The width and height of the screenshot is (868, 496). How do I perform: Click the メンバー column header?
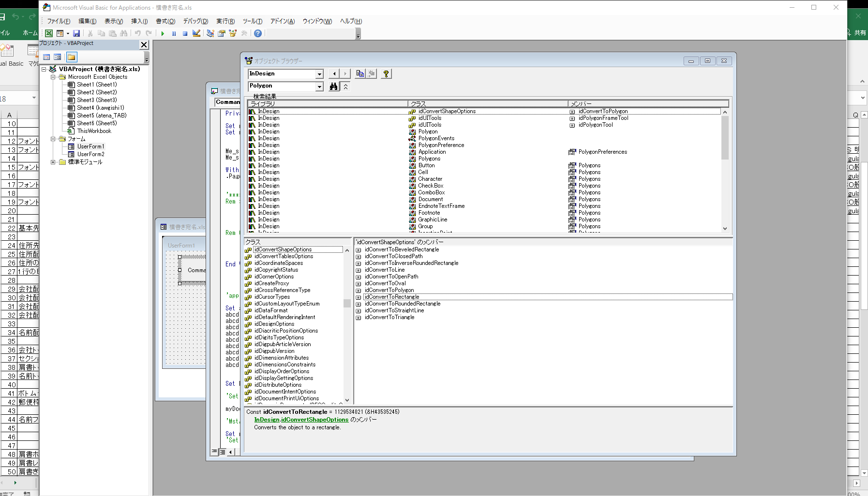click(648, 103)
